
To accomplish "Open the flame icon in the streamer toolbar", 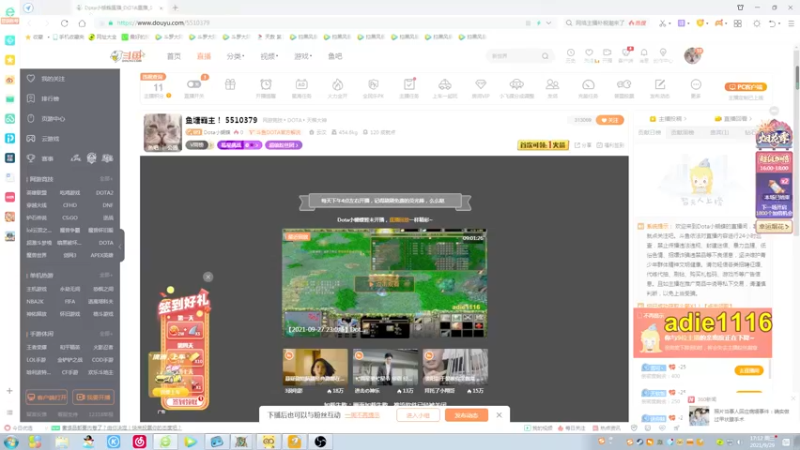I will [x=337, y=84].
